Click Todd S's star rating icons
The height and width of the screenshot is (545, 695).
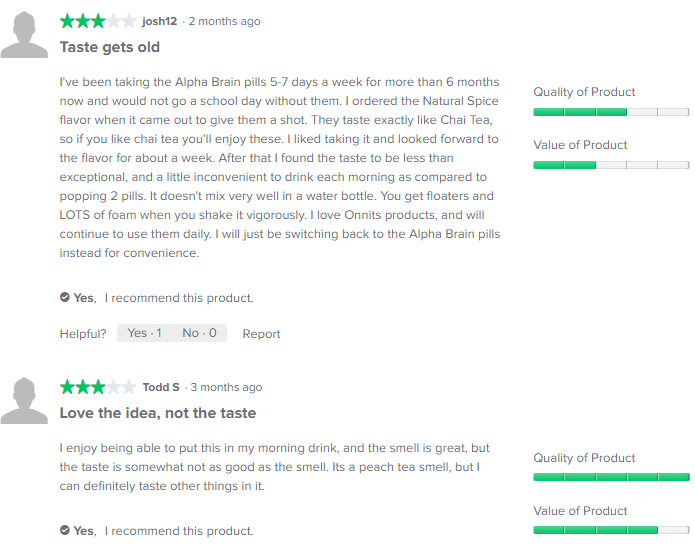click(x=97, y=387)
